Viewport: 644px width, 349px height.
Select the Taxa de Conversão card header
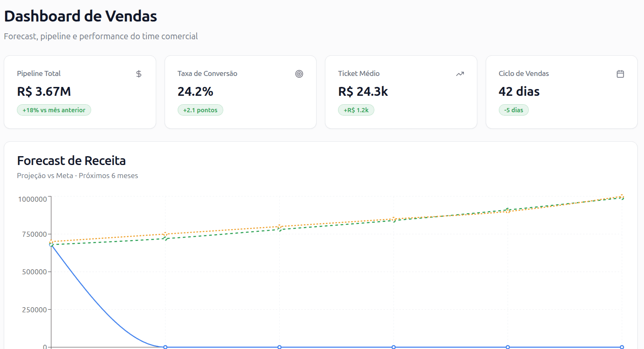coord(207,73)
